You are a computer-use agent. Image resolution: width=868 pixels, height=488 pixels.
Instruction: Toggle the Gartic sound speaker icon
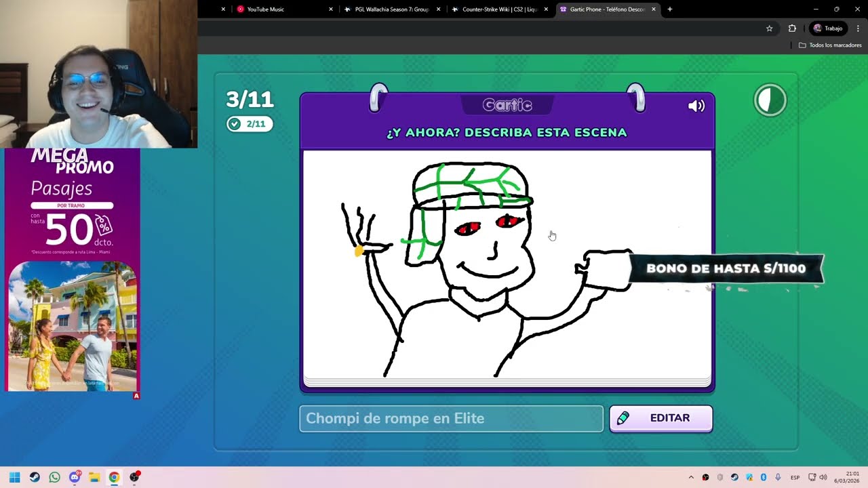(x=696, y=106)
